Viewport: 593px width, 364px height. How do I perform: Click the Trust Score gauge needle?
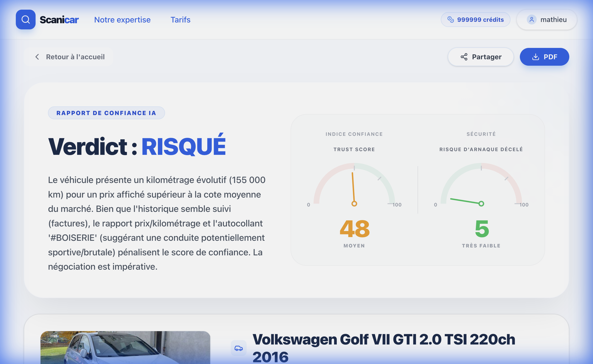(x=353, y=188)
